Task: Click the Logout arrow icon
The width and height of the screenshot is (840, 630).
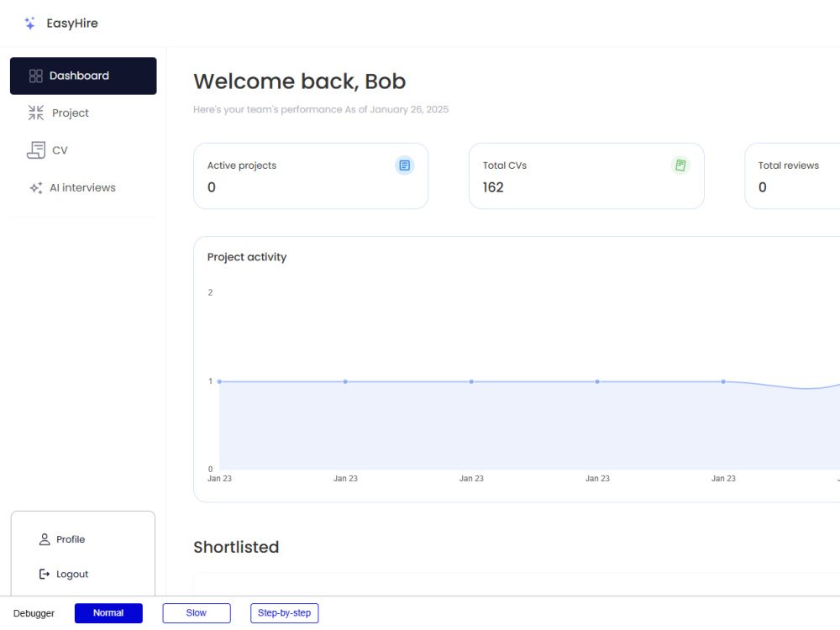Action: 45,575
